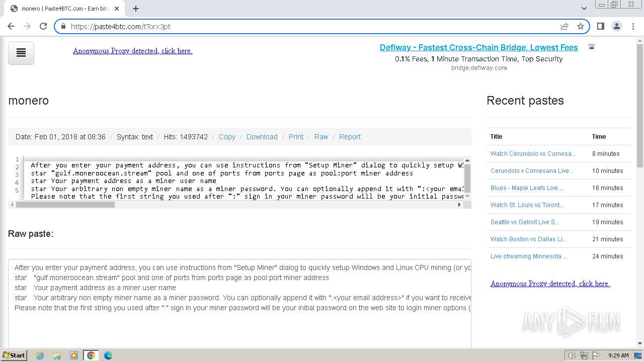Click the ad info icon near Defiway

592,47
